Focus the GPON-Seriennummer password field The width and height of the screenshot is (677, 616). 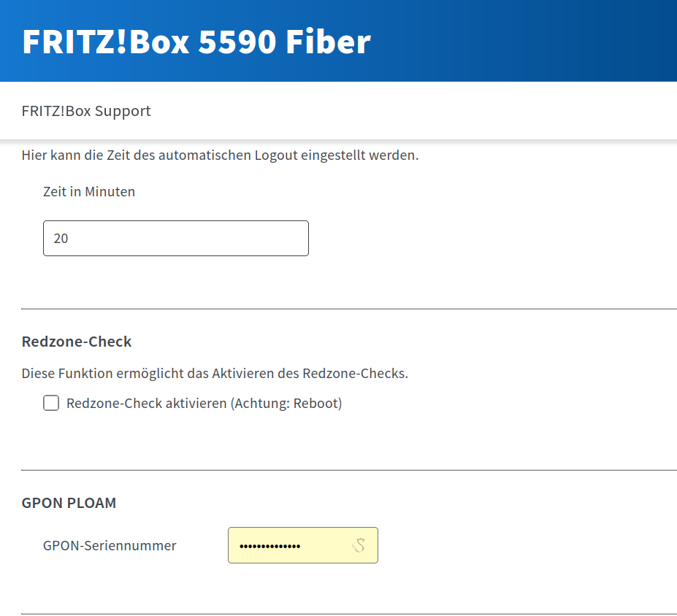pos(302,545)
